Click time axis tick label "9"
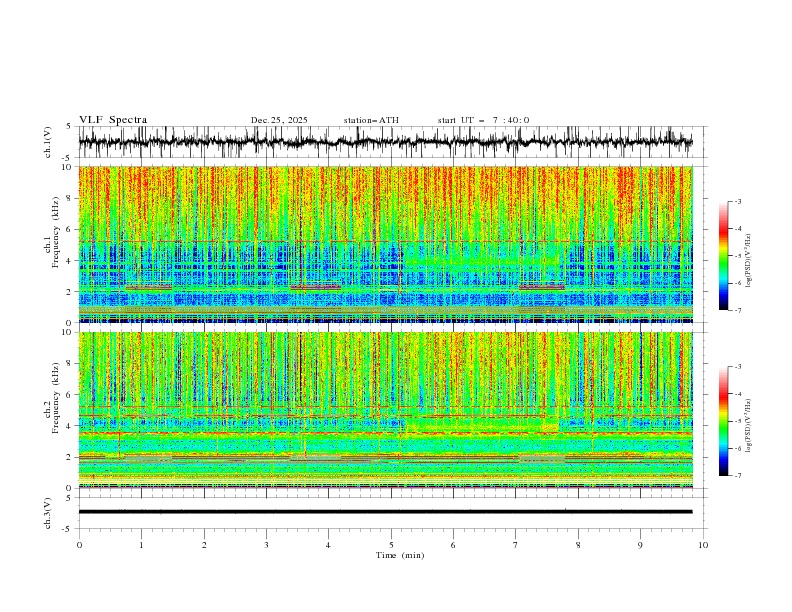 (x=641, y=545)
